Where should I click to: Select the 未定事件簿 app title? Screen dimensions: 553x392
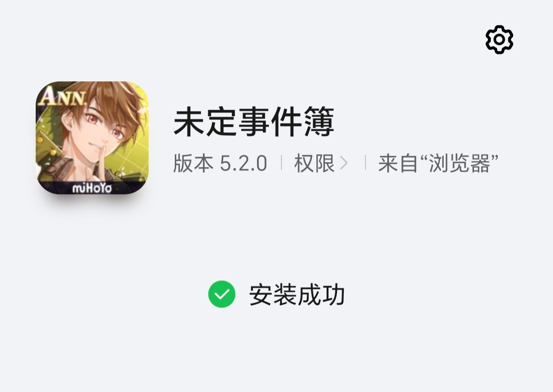pos(254,122)
